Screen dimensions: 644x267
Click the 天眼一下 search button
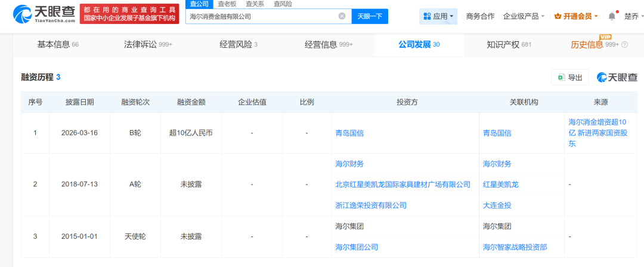click(x=370, y=17)
